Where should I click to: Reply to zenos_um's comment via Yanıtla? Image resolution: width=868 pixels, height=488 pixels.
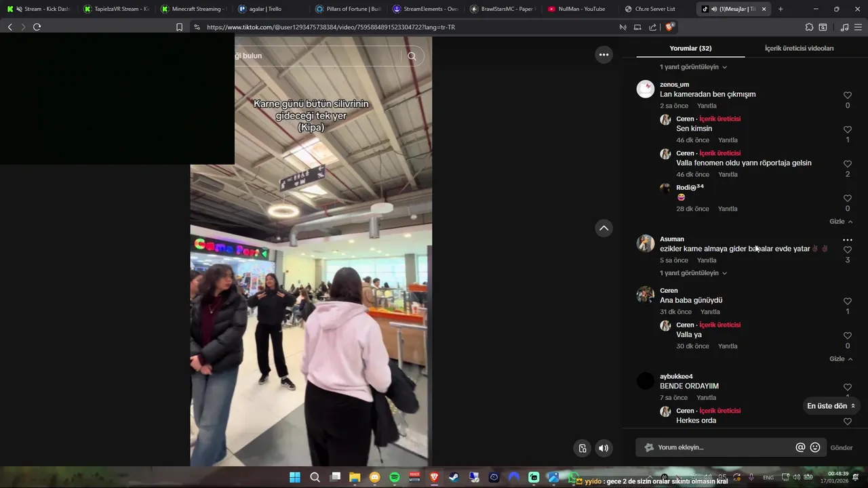(707, 106)
